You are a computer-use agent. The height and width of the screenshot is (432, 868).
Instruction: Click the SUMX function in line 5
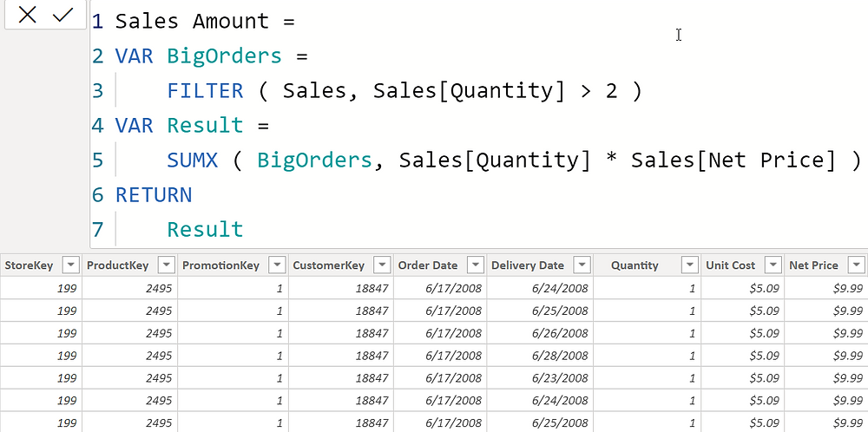(192, 160)
